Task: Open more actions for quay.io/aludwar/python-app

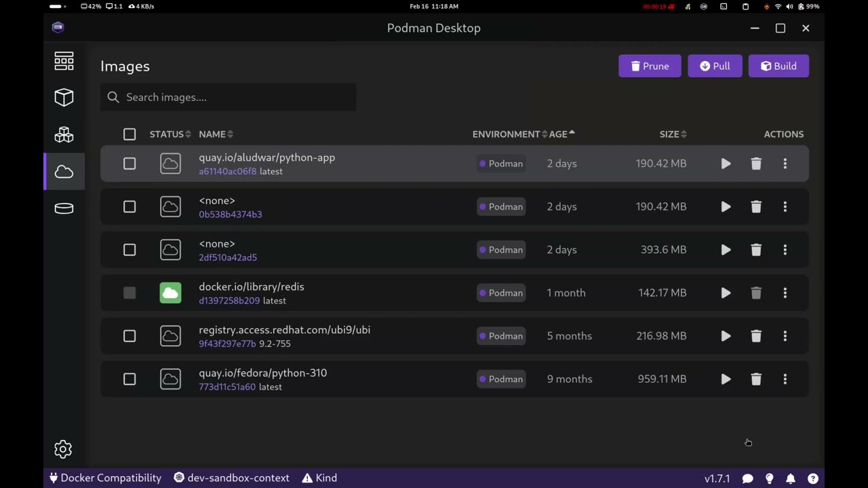Action: pyautogui.click(x=785, y=163)
